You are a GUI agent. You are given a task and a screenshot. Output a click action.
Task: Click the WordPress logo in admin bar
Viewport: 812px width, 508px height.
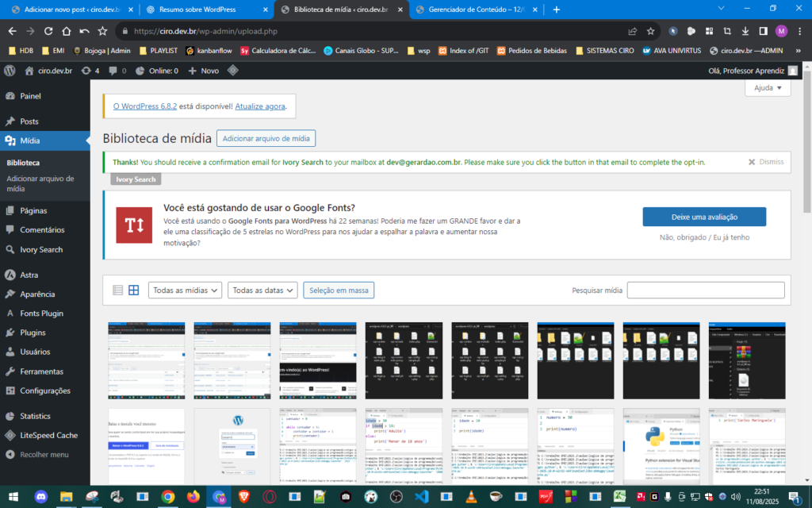click(10, 71)
